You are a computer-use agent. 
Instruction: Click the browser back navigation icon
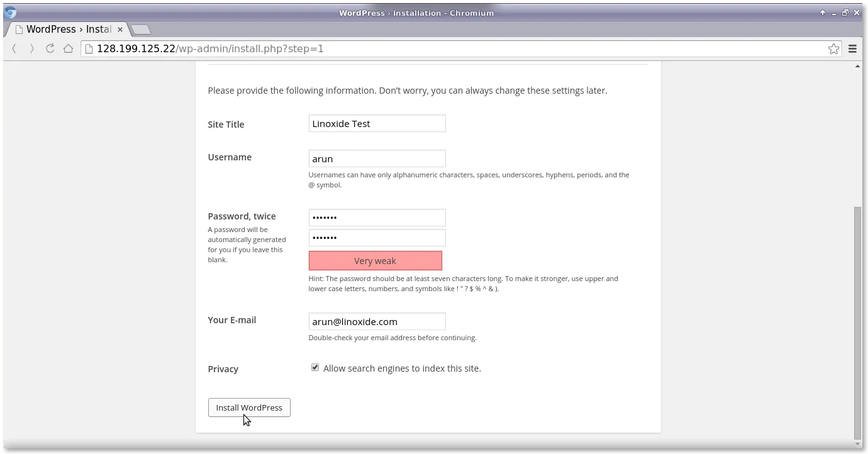(x=14, y=48)
